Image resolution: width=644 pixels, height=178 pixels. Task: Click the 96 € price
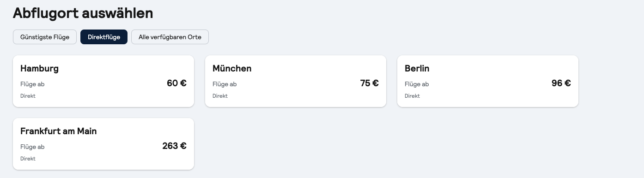point(561,83)
